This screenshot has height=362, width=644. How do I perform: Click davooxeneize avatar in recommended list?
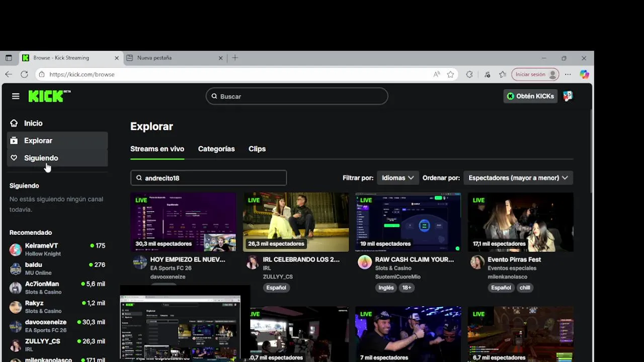[x=16, y=326]
